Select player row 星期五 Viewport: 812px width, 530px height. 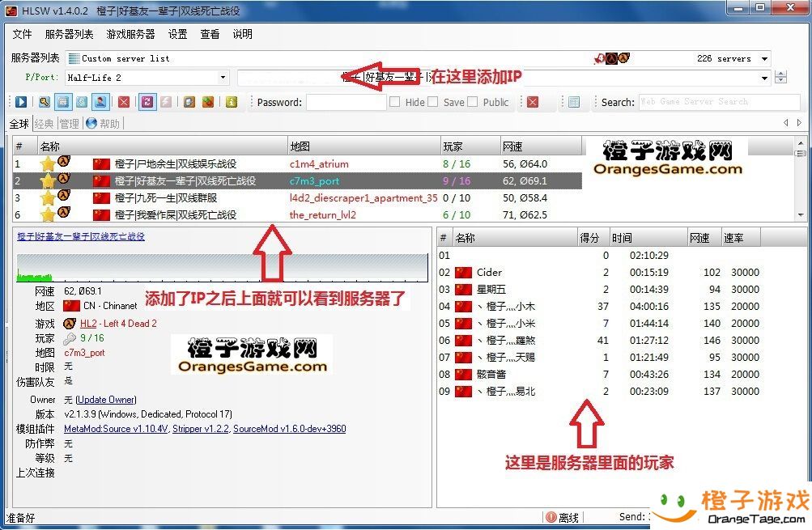pos(600,290)
